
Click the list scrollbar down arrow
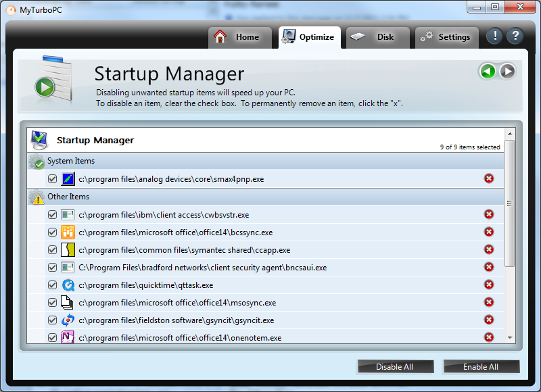click(x=510, y=338)
